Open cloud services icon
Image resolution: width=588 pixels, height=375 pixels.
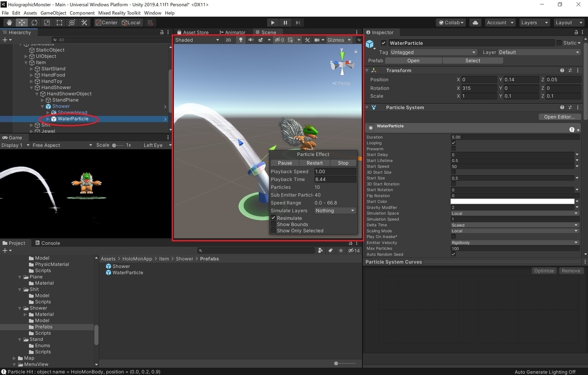click(475, 23)
